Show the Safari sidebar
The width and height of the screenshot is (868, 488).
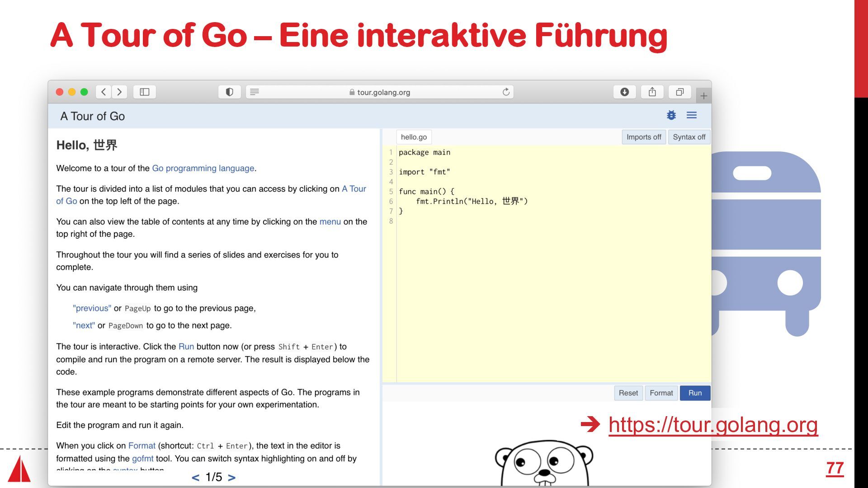tap(145, 92)
